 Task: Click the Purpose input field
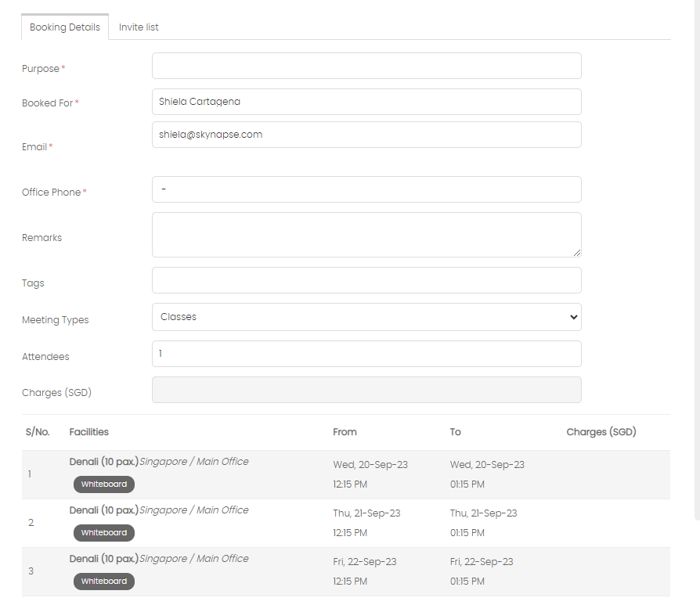click(366, 66)
